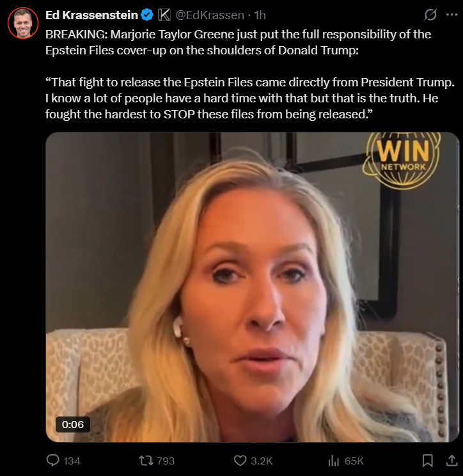The image size is (463, 476).
Task: Open the tweet text starting with BREAKING
Action: (250, 74)
